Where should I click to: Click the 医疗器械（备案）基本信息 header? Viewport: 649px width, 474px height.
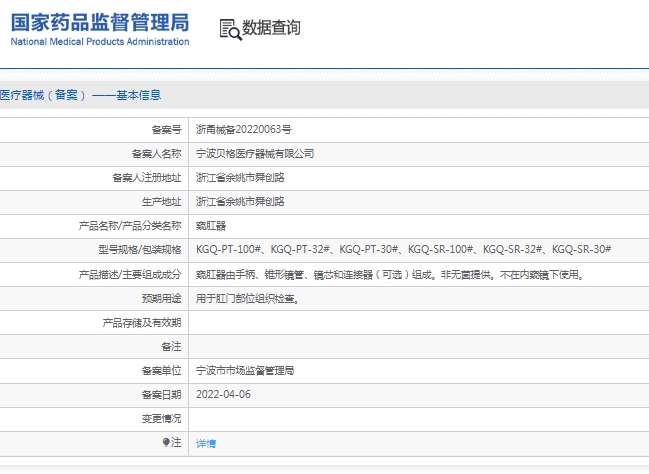pos(80,95)
